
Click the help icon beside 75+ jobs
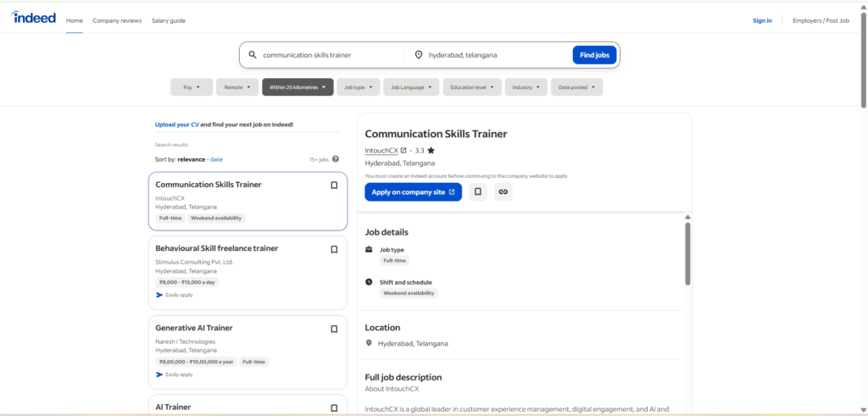(x=336, y=159)
